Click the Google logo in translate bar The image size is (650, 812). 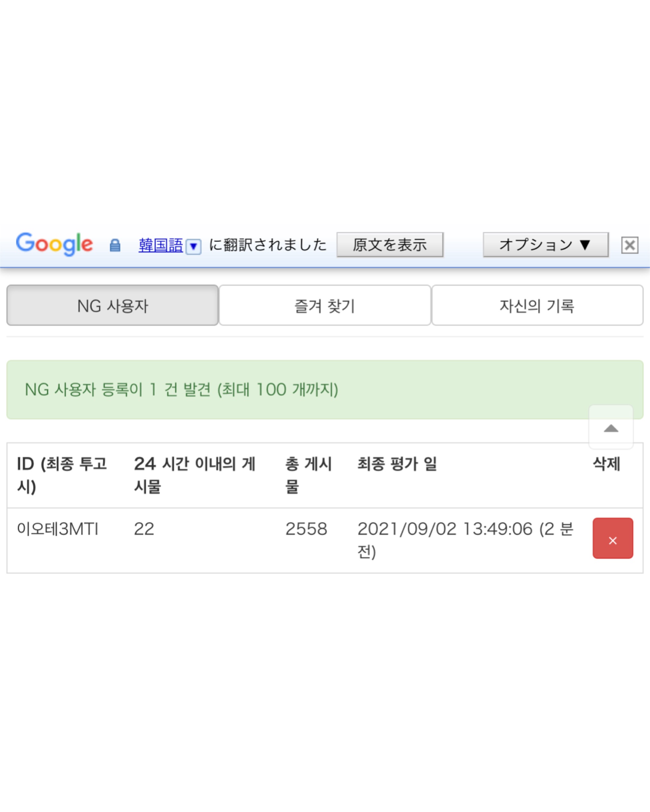click(x=54, y=244)
